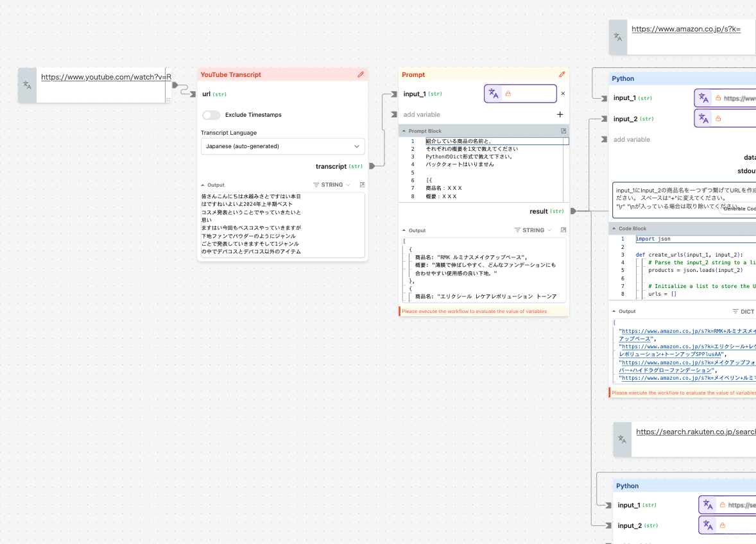Collapse the YouTube Transcript Output section
756x544 pixels.
point(203,185)
